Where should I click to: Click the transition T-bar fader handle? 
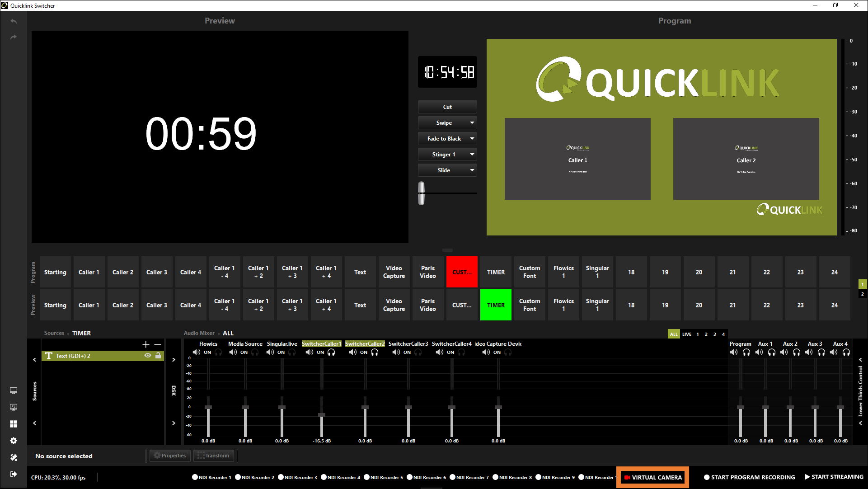(x=422, y=193)
